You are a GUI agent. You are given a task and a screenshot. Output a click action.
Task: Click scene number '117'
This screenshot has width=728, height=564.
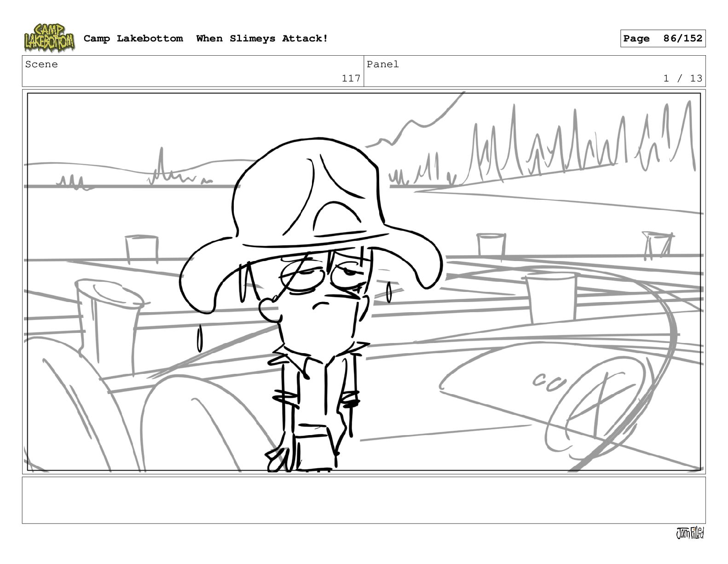coord(351,78)
